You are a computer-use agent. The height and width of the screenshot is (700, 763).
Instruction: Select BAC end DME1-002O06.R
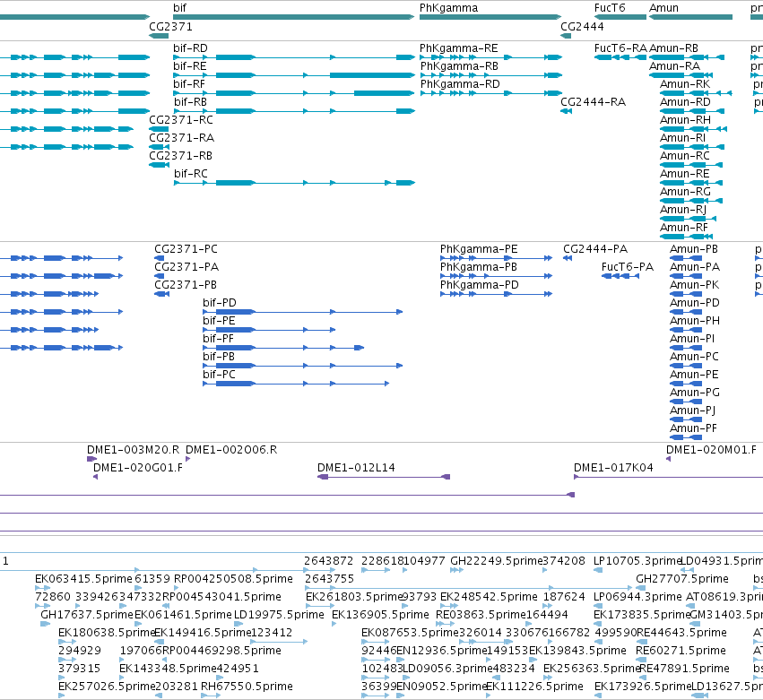pos(231,449)
